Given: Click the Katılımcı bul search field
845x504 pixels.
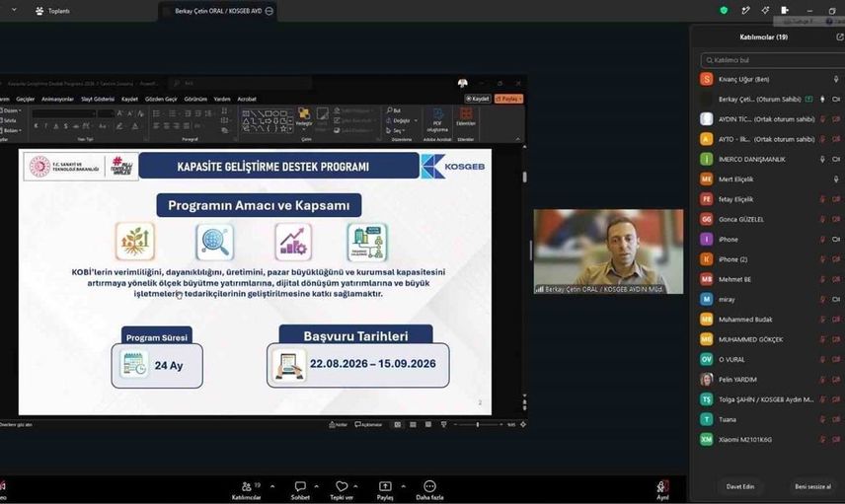Looking at the screenshot, I should [x=773, y=60].
